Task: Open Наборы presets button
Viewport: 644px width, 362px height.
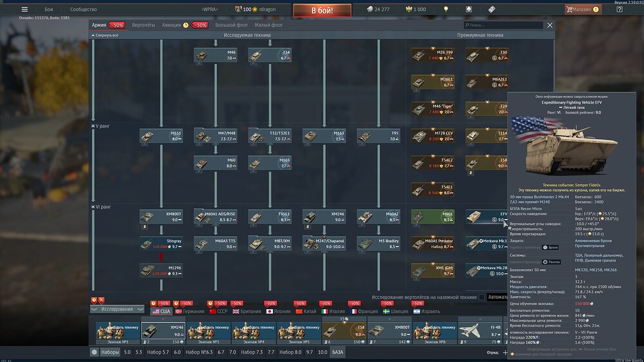Action: (110, 352)
